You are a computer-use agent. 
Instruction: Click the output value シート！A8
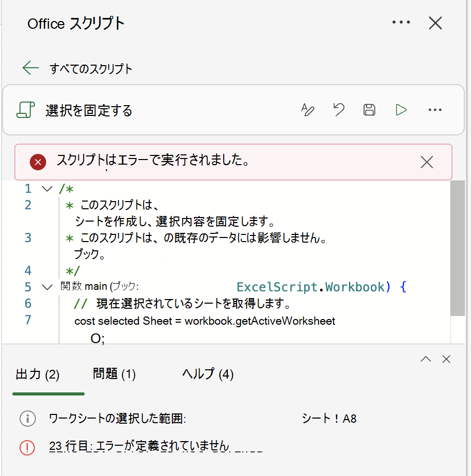pos(329,419)
